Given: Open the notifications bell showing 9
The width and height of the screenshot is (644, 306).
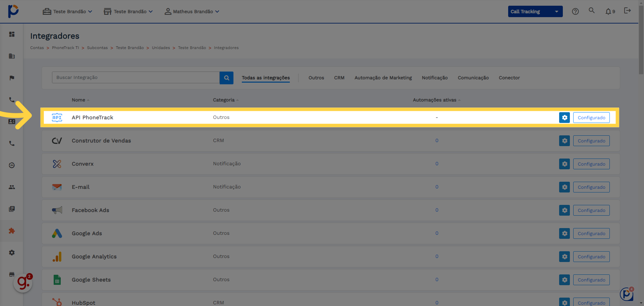Looking at the screenshot, I should point(610,11).
